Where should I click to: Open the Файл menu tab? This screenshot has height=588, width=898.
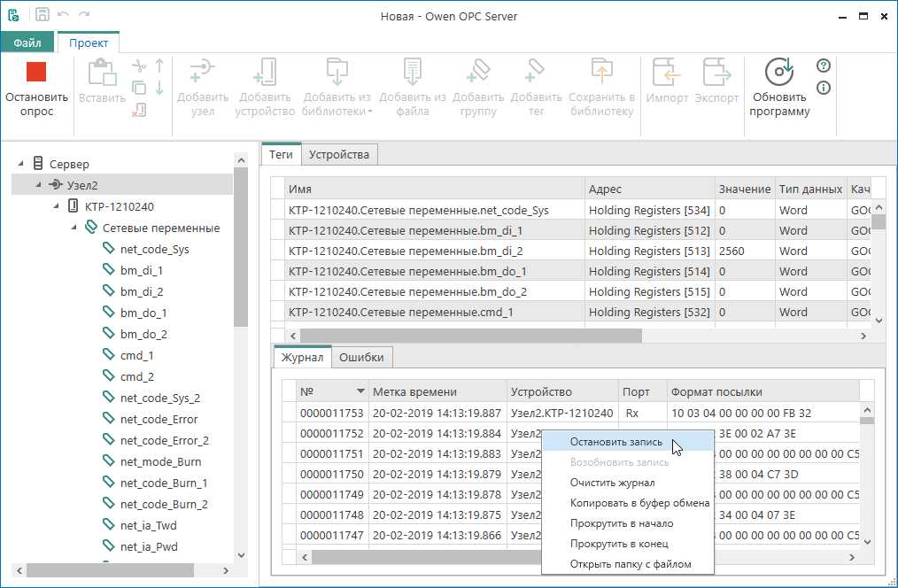27,43
